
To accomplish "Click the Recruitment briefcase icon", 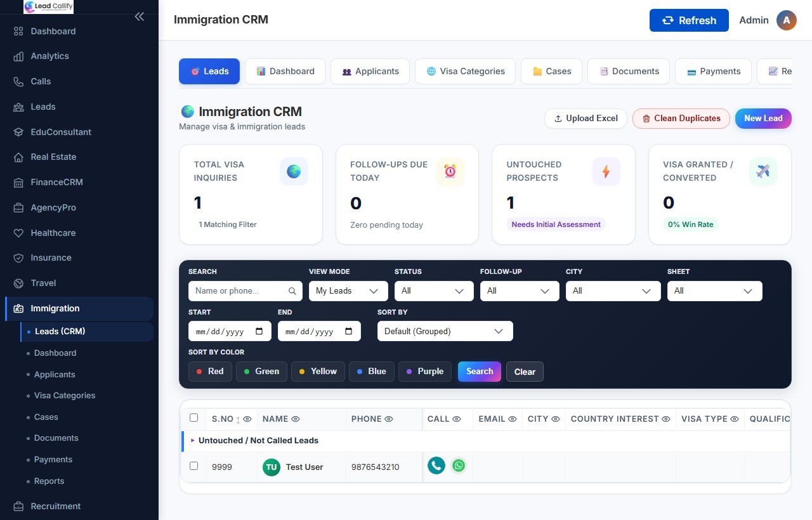I will pyautogui.click(x=18, y=506).
